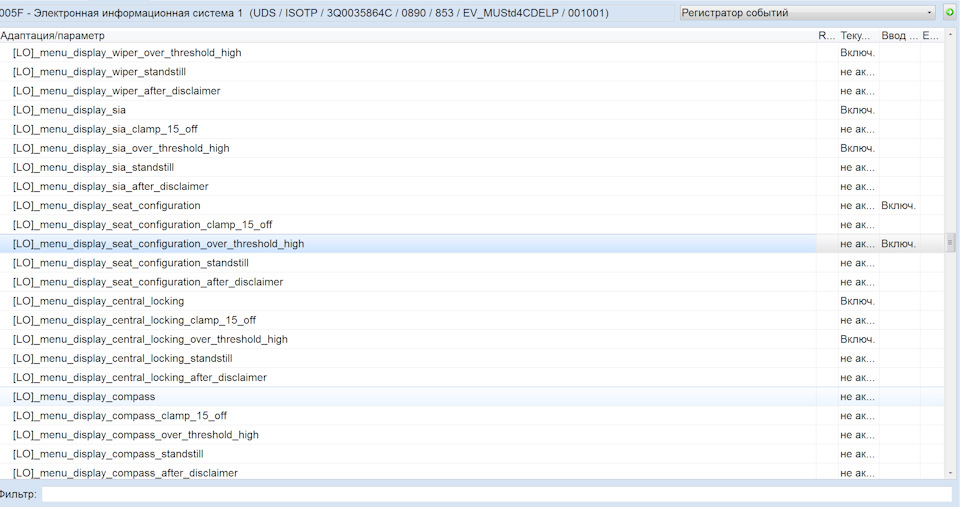Screen dimensions: 960x507
Task: Select row menu_display_compass_over_threshold_high
Action: pyautogui.click(x=471, y=435)
